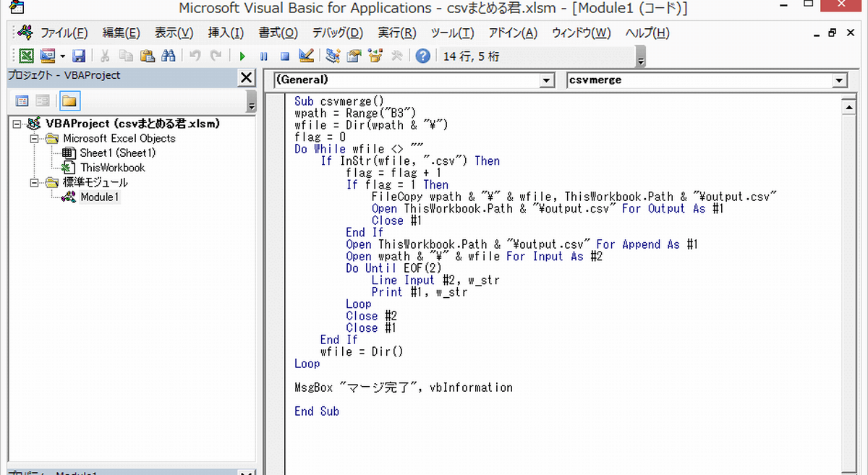The height and width of the screenshot is (475, 868).
Task: Open the Properties Window icon
Action: [x=353, y=56]
